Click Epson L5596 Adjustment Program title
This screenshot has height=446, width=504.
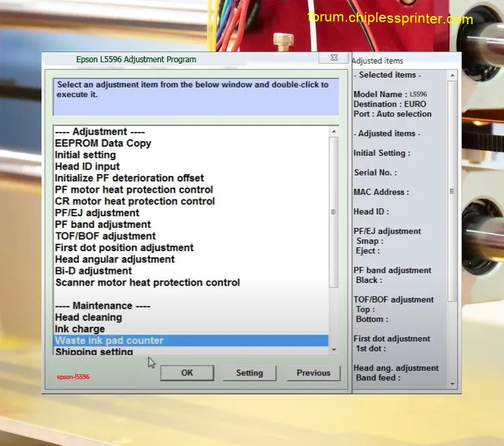click(x=136, y=60)
